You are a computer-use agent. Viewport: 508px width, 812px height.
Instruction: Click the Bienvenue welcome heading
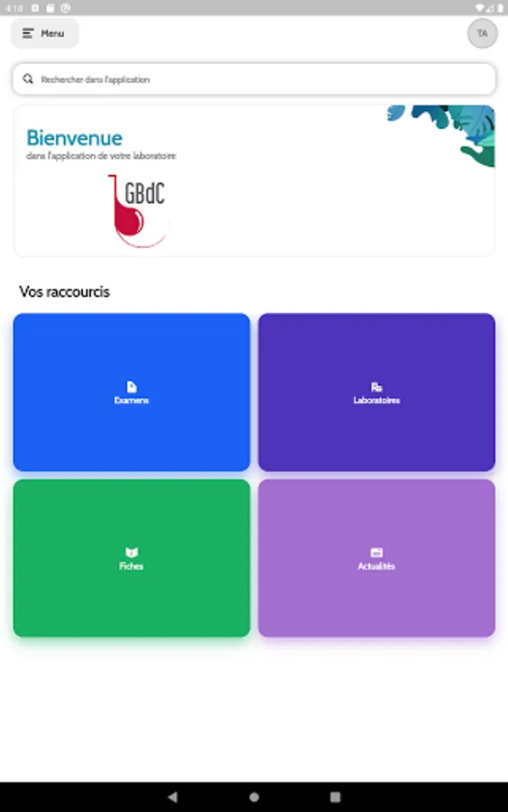coord(75,138)
